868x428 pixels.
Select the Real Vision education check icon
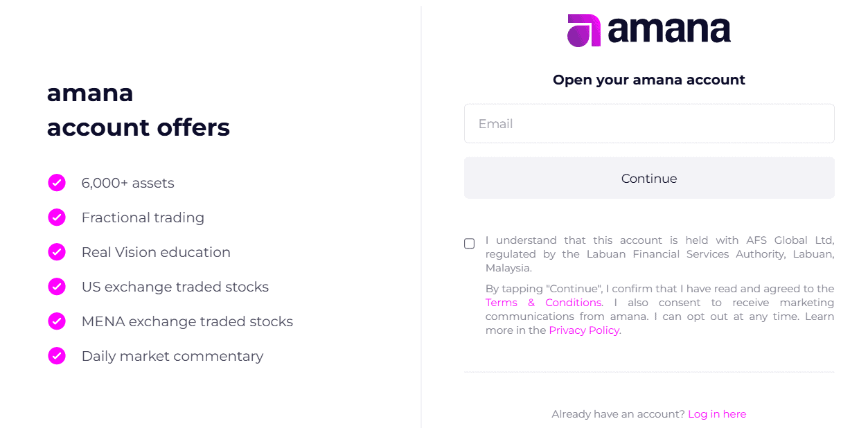56,251
